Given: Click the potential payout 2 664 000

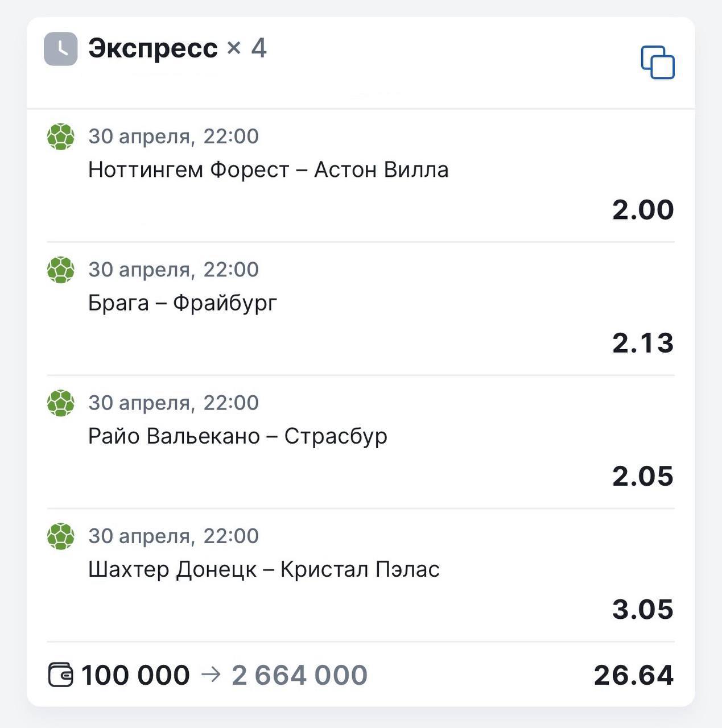Looking at the screenshot, I should point(299,675).
